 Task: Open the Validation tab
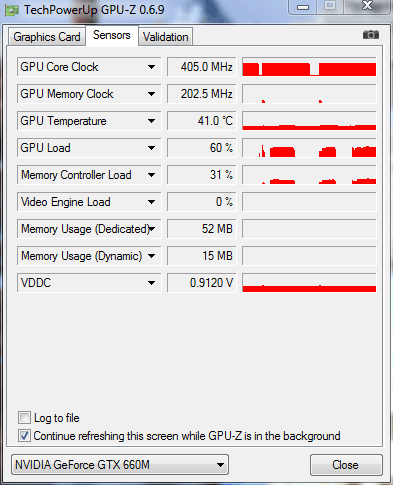tap(166, 37)
